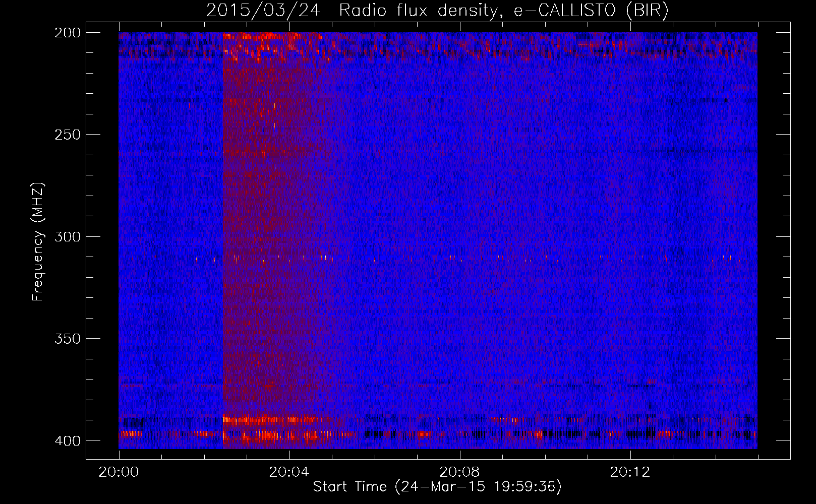Click the 400 frequency tick label
Image resolution: width=816 pixels, height=504 pixels.
click(x=67, y=440)
